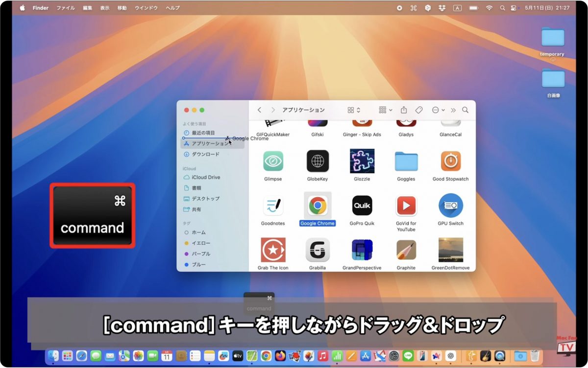
Task: Open the ファイル menu
Action: [x=66, y=8]
